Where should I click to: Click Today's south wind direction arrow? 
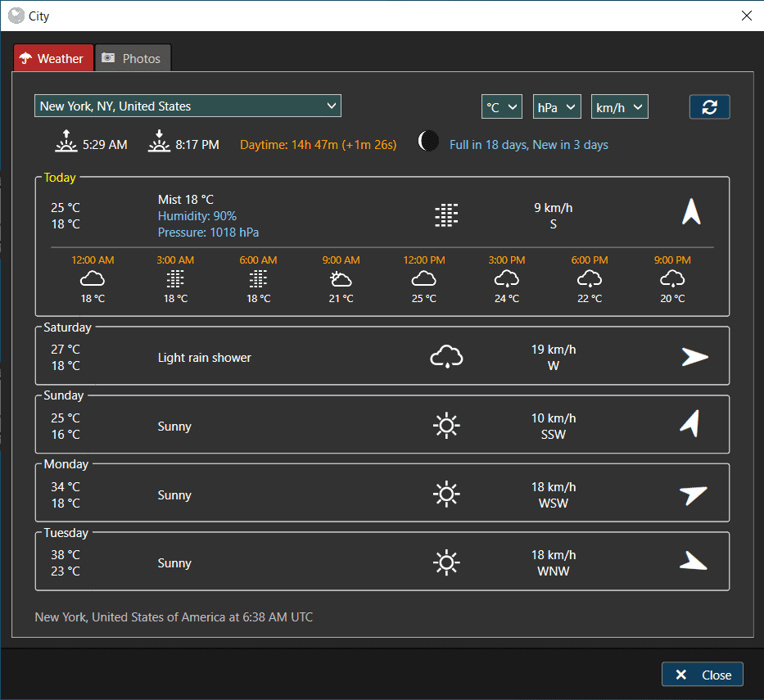pyautogui.click(x=692, y=213)
